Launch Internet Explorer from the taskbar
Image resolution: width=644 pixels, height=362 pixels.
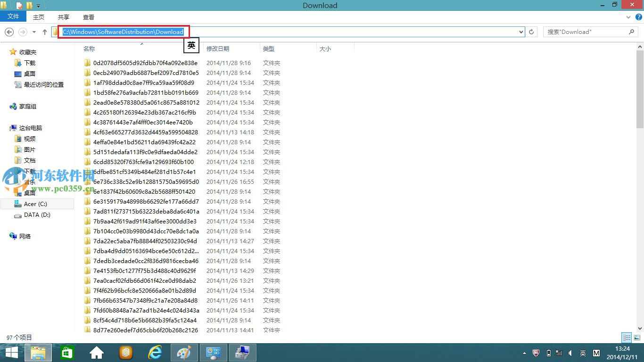point(155,352)
